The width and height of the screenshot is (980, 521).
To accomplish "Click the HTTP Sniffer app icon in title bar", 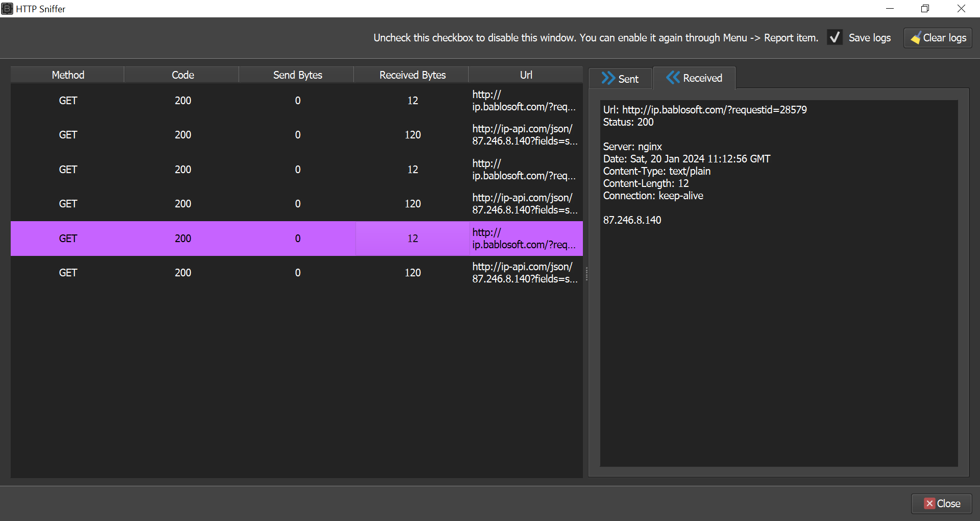I will pyautogui.click(x=7, y=9).
